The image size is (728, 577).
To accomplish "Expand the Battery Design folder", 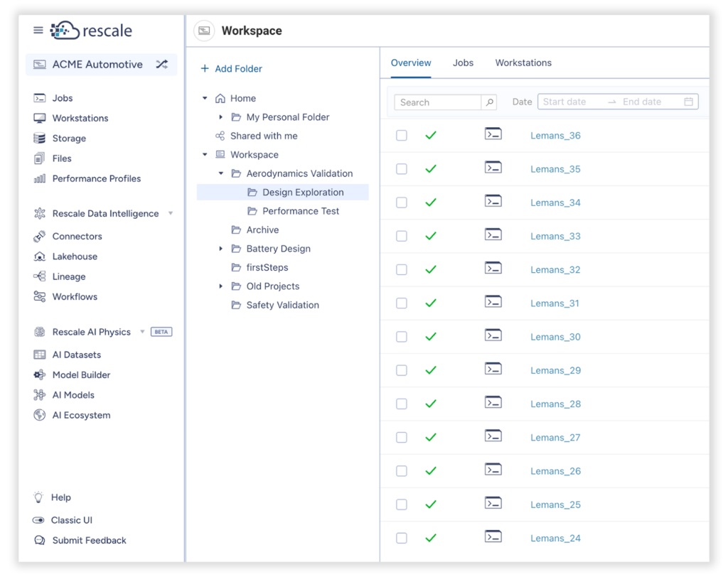I will (x=221, y=249).
